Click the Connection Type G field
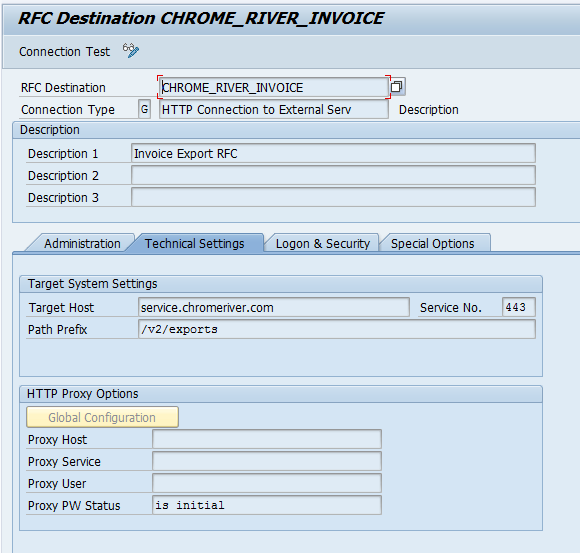 pos(145,109)
